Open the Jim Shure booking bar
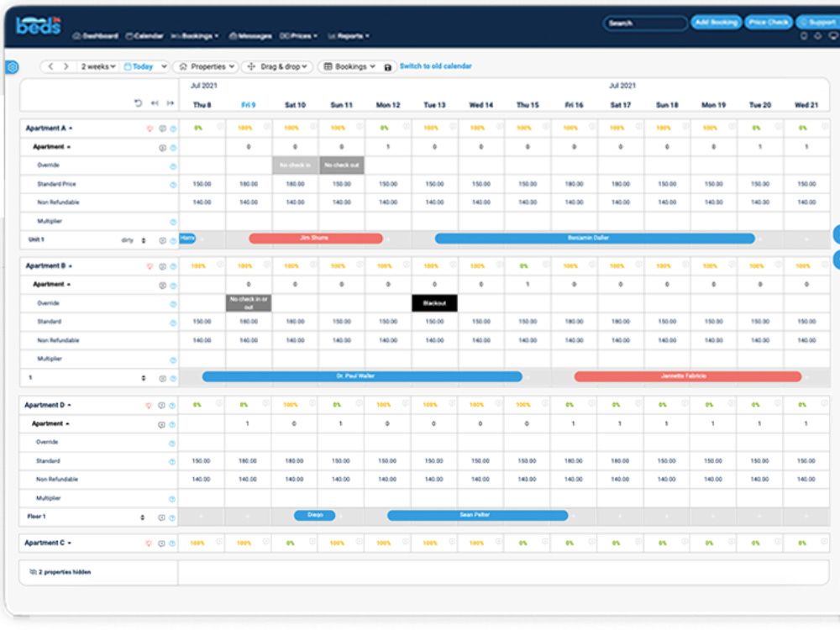 pos(316,239)
